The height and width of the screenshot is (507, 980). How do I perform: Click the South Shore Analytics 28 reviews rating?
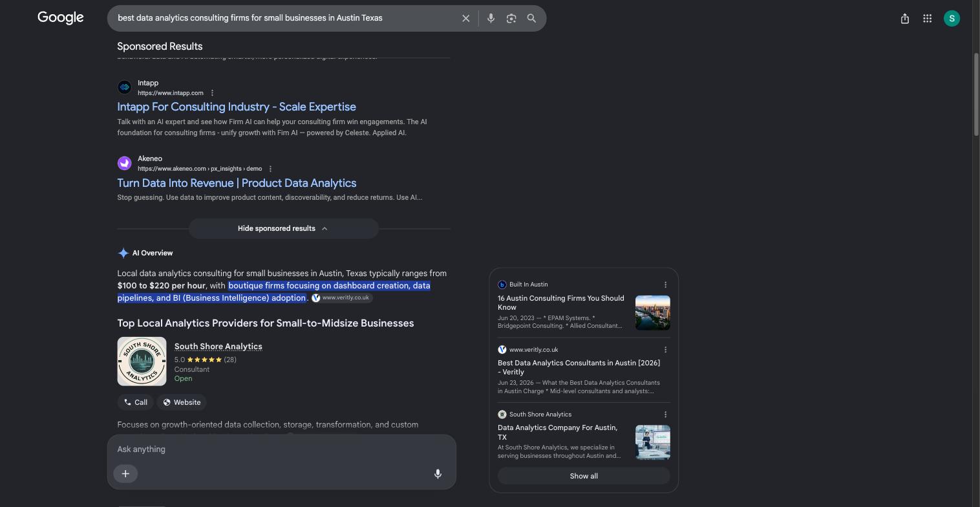pos(206,360)
